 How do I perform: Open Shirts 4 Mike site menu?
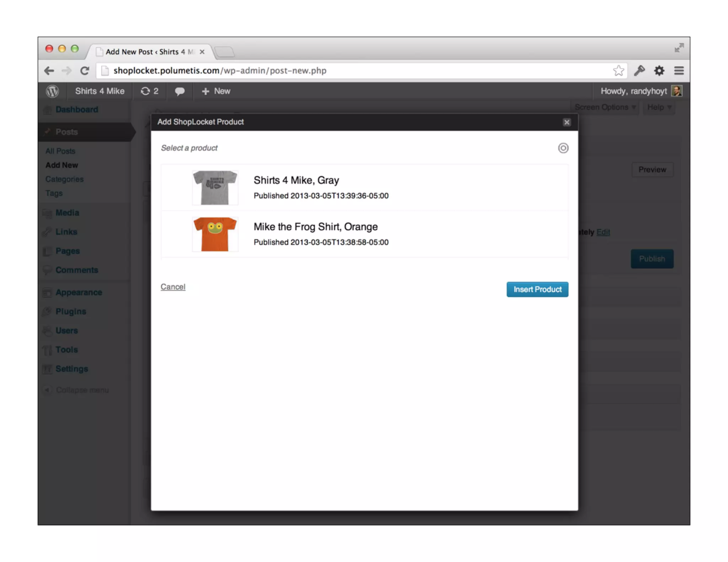coord(100,91)
